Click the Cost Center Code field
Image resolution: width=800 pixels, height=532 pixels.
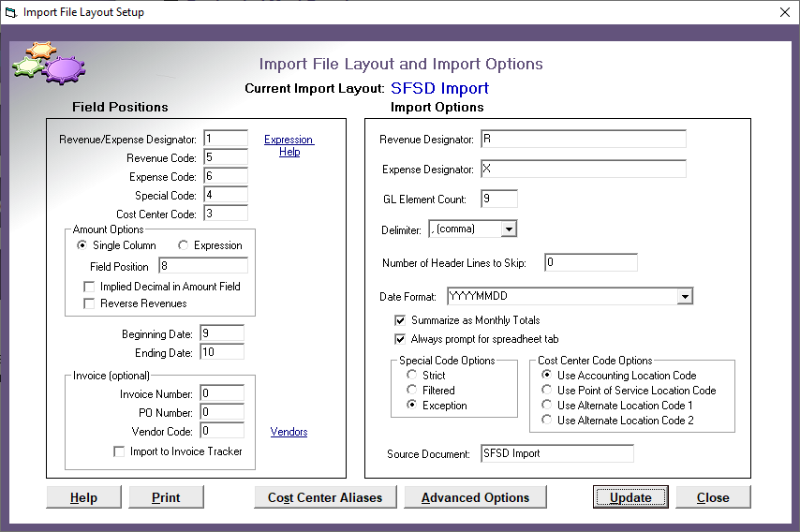click(x=226, y=214)
